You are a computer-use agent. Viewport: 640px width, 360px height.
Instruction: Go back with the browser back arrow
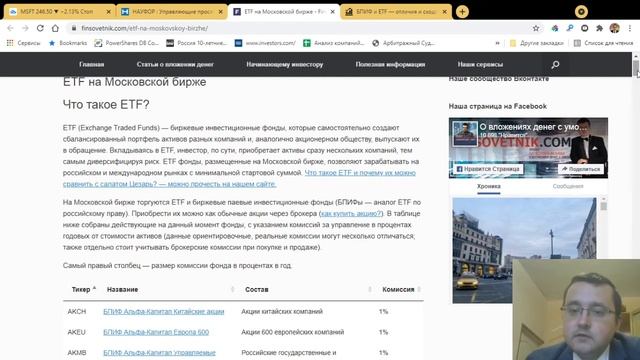(11, 28)
